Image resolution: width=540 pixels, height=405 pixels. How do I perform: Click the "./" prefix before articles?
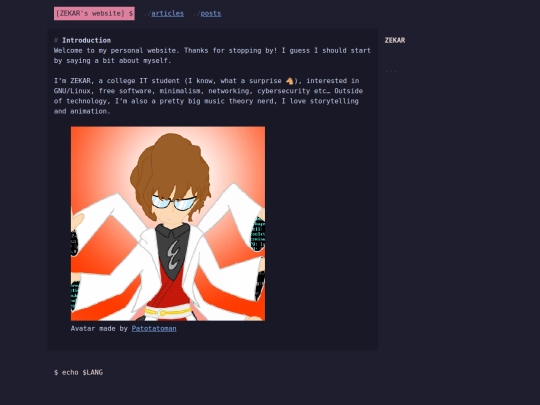(x=147, y=14)
